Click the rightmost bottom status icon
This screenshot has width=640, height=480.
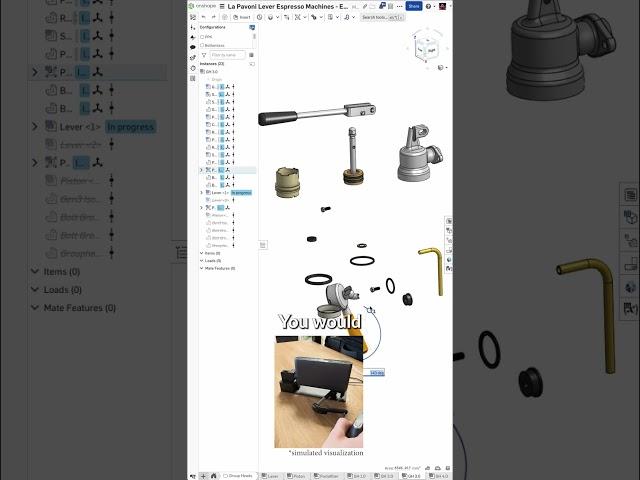(x=448, y=468)
